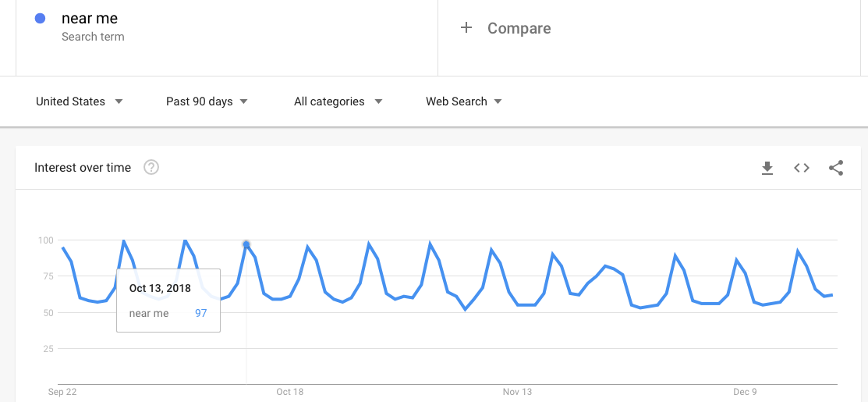This screenshot has width=868, height=402.
Task: Open the Past 90 days time range dropdown
Action: coord(207,101)
